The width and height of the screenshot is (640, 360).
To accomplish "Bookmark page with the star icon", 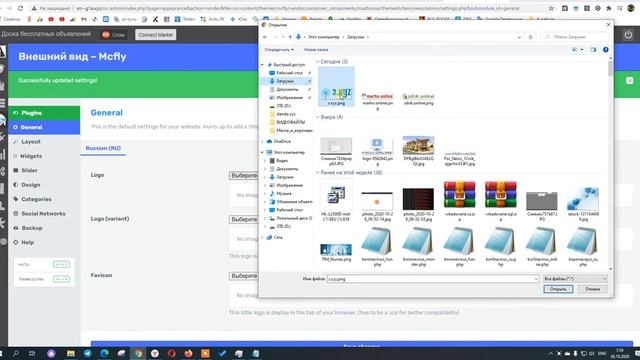I will [x=551, y=8].
